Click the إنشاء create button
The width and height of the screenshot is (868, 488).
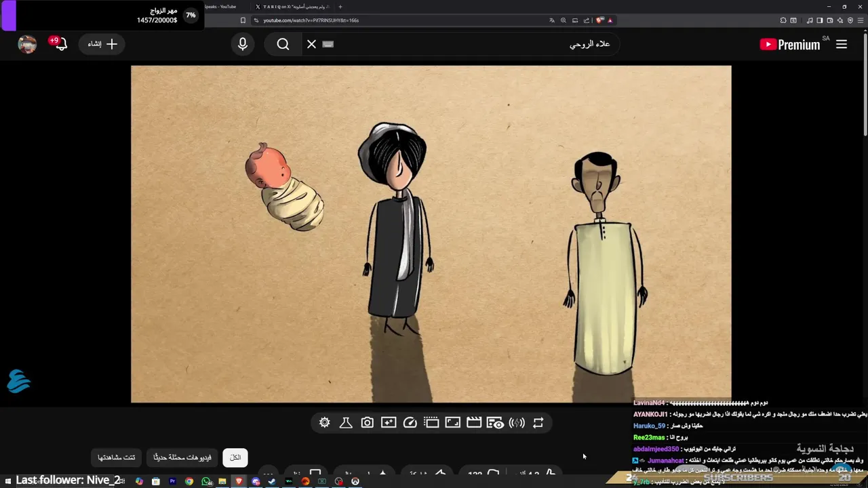102,44
